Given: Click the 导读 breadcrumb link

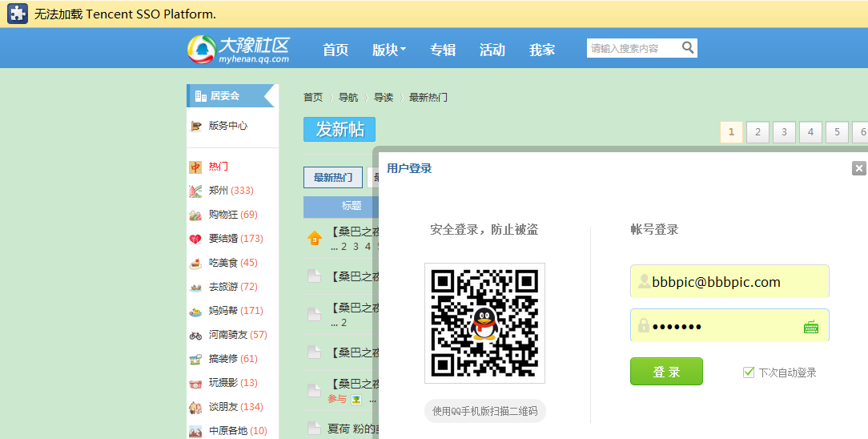Looking at the screenshot, I should click(384, 98).
